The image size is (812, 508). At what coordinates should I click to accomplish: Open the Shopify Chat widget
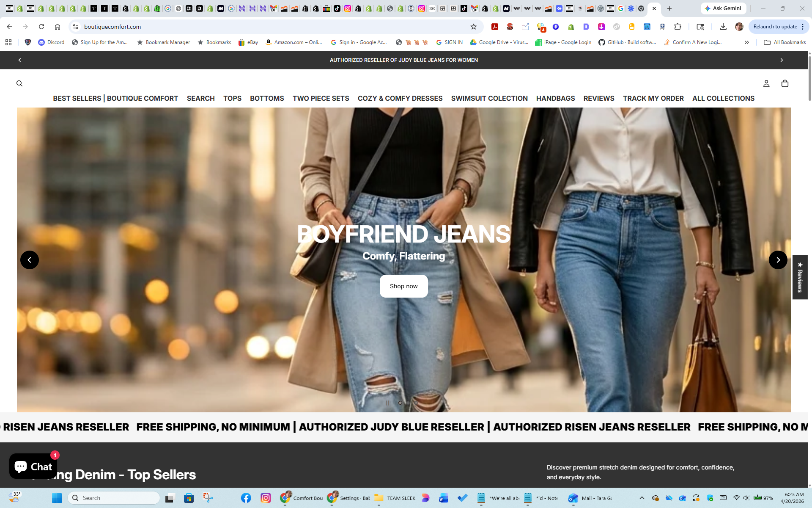(x=33, y=467)
